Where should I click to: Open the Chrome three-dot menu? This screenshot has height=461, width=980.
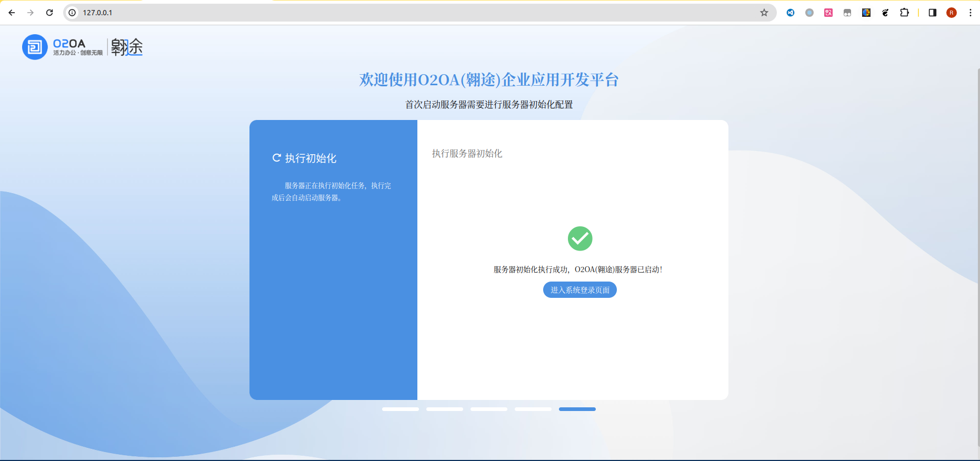pos(971,13)
